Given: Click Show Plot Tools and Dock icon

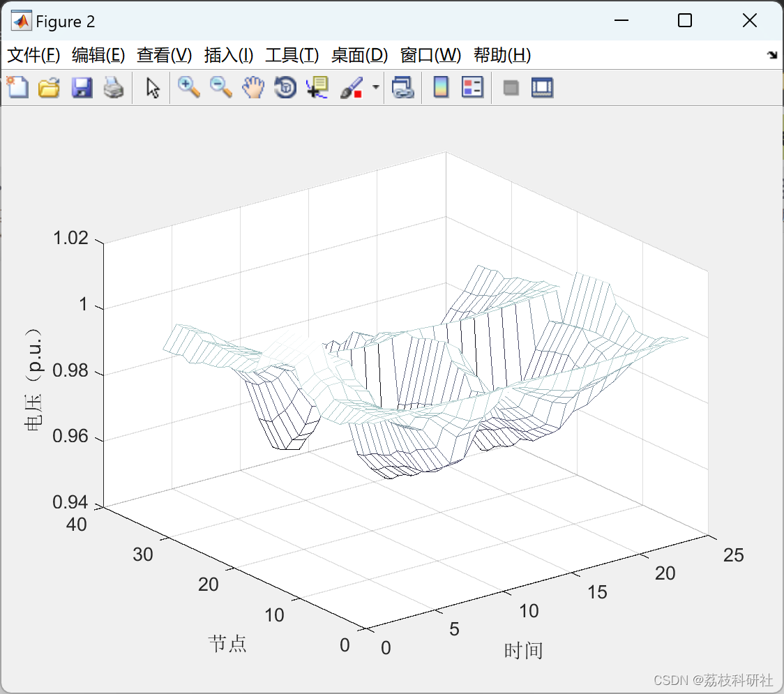Looking at the screenshot, I should click(542, 87).
